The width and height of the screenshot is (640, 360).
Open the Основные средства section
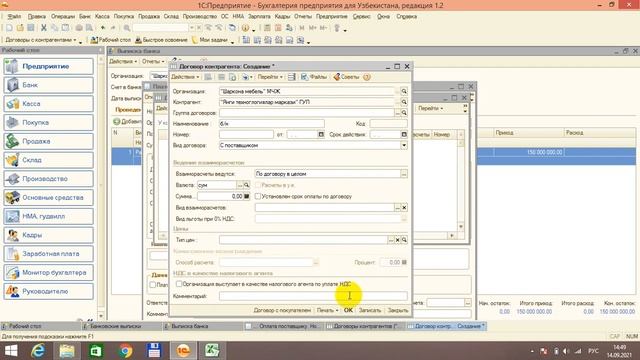[49, 198]
